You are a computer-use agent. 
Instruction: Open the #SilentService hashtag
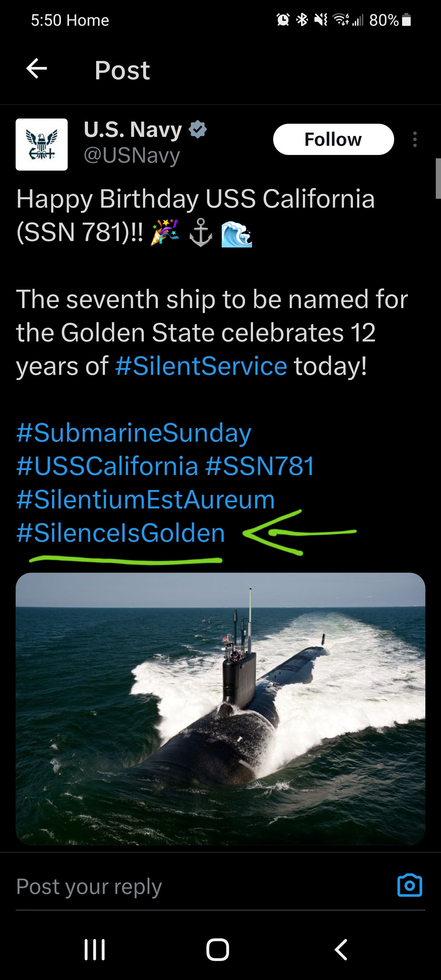[201, 366]
